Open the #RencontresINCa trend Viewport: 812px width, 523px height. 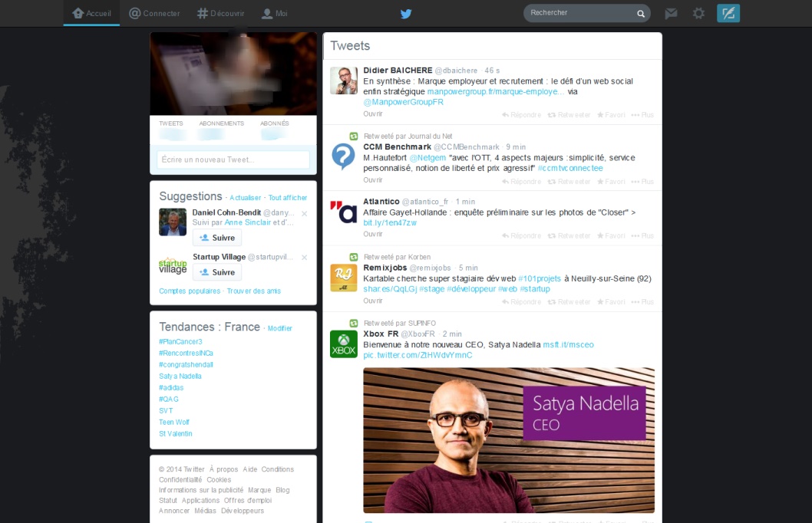click(x=186, y=353)
